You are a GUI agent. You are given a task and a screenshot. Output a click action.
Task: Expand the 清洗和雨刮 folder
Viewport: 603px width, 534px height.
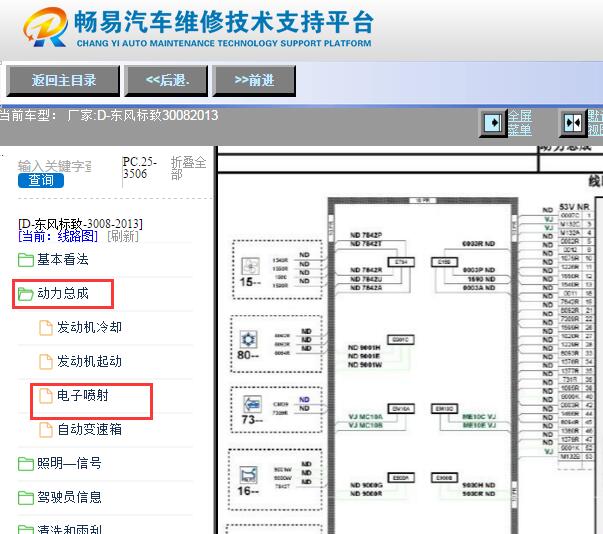tap(69, 530)
